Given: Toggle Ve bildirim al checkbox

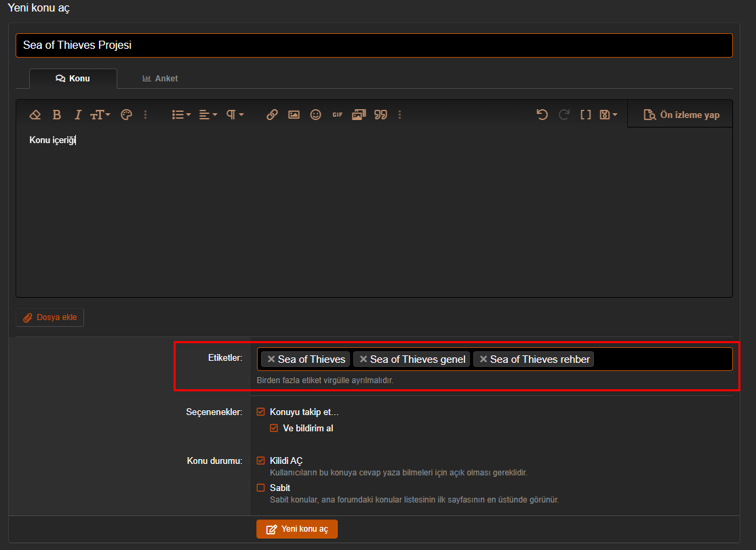Looking at the screenshot, I should [x=274, y=429].
